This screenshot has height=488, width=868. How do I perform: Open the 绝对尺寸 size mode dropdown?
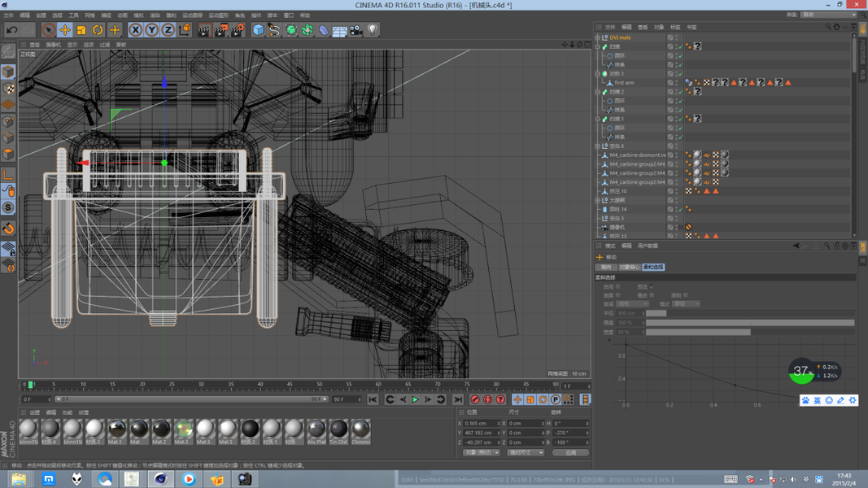525,452
